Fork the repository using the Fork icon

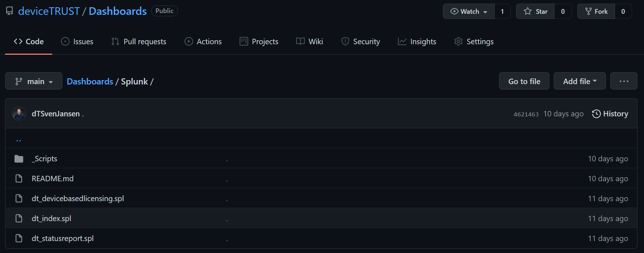pyautogui.click(x=589, y=12)
